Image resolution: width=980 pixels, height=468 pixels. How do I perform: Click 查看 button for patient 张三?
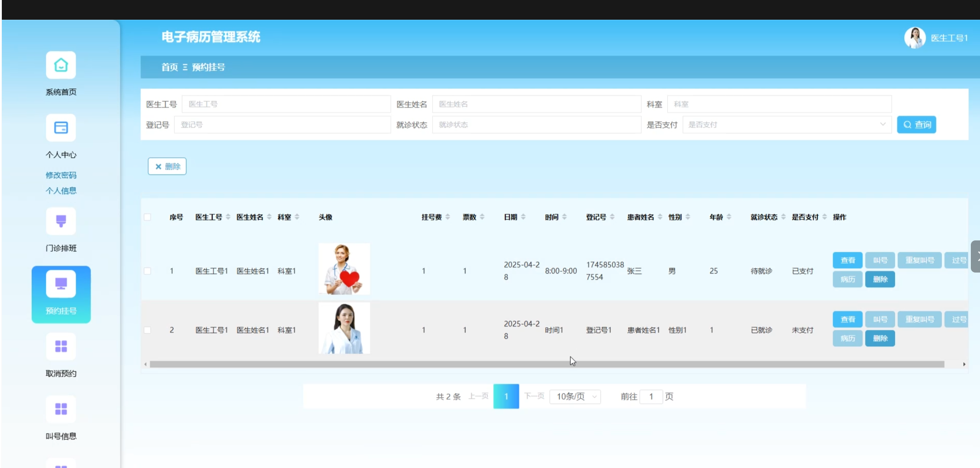[847, 260]
